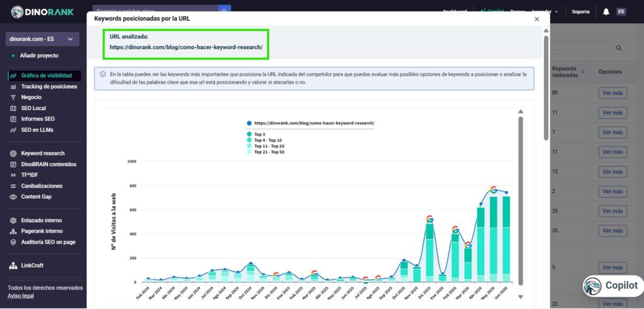Click Ver más for the 12 keywords row

pyautogui.click(x=613, y=172)
